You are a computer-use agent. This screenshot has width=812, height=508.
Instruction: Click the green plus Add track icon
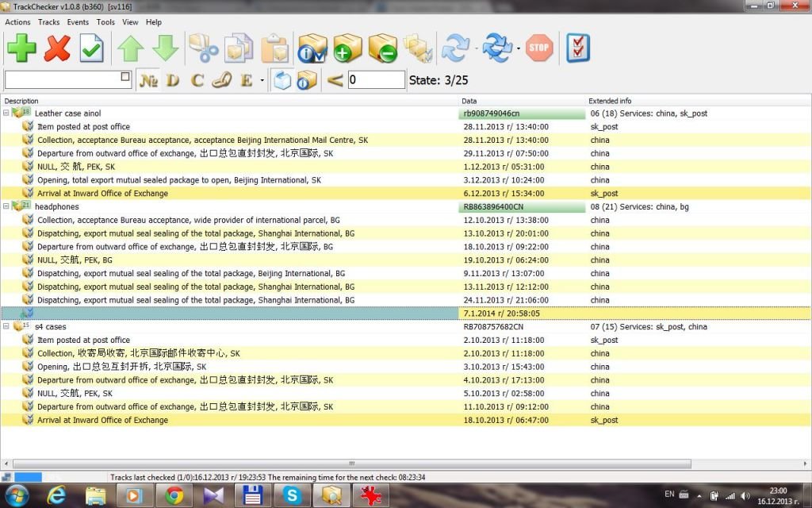(21, 48)
